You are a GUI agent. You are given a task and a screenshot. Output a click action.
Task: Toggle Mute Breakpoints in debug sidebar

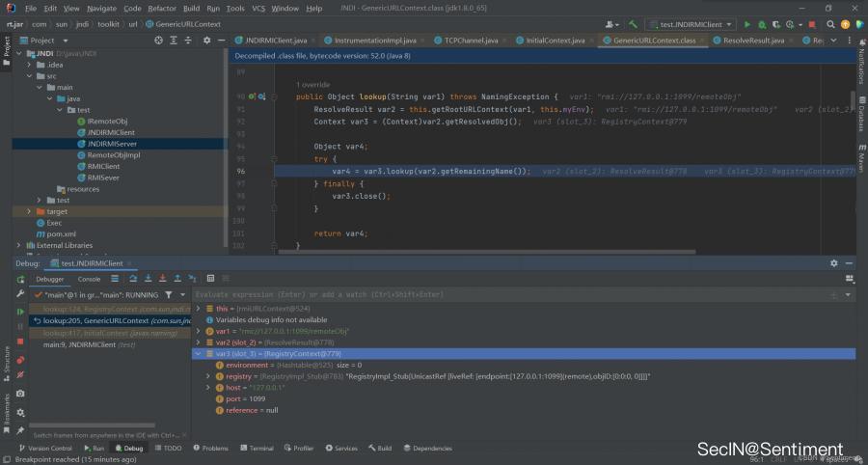coord(20,375)
